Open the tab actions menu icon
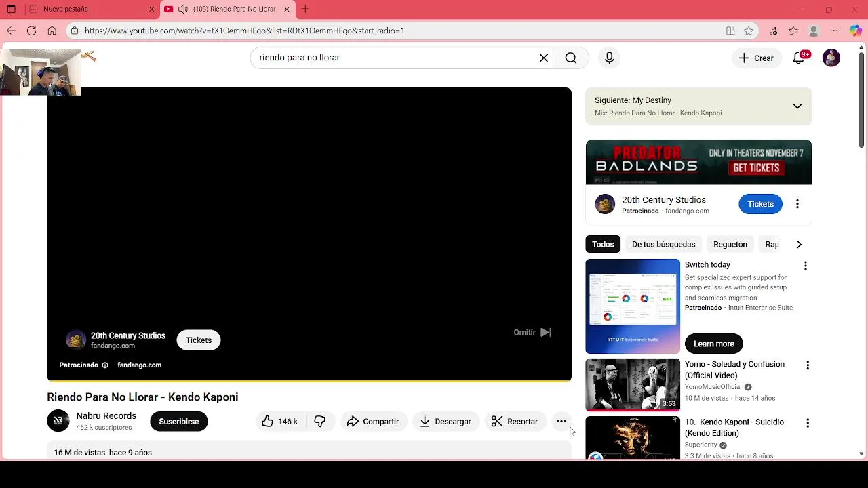868x488 pixels. pos(11,9)
